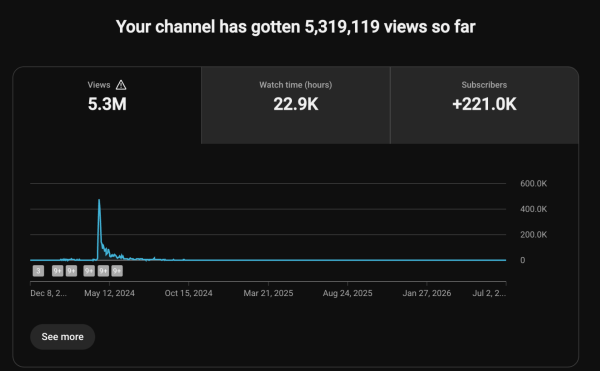600x371 pixels.
Task: Click the Aug 24, 2025 axis date
Action: (347, 293)
